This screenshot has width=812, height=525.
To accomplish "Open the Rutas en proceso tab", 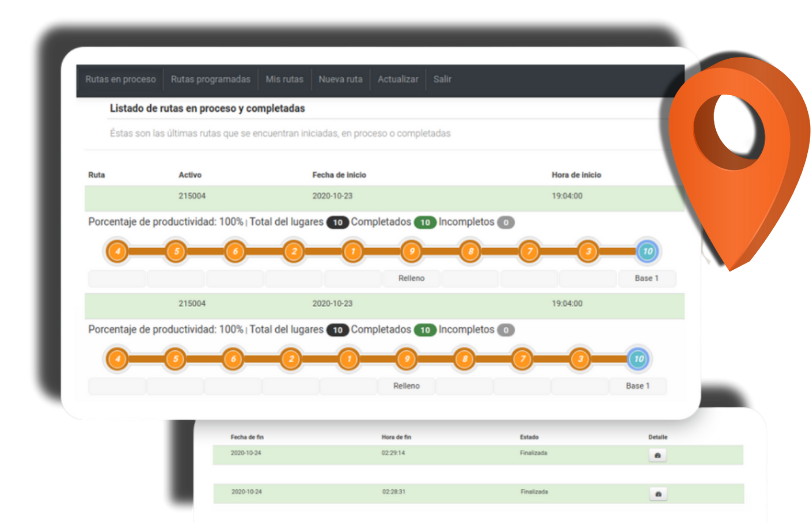I will (x=120, y=79).
